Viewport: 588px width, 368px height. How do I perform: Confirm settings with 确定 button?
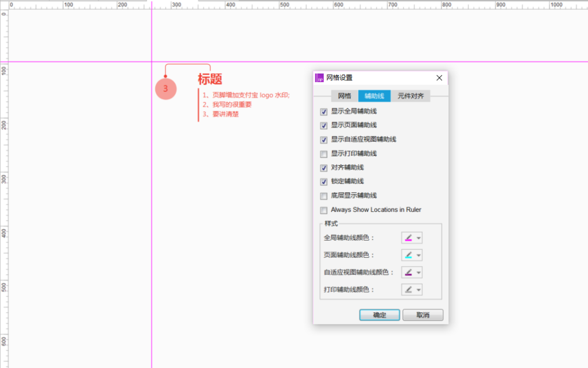tap(380, 315)
